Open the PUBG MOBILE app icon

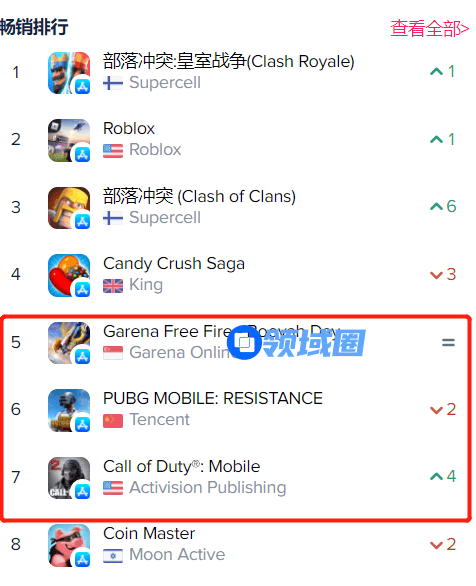pyautogui.click(x=69, y=410)
